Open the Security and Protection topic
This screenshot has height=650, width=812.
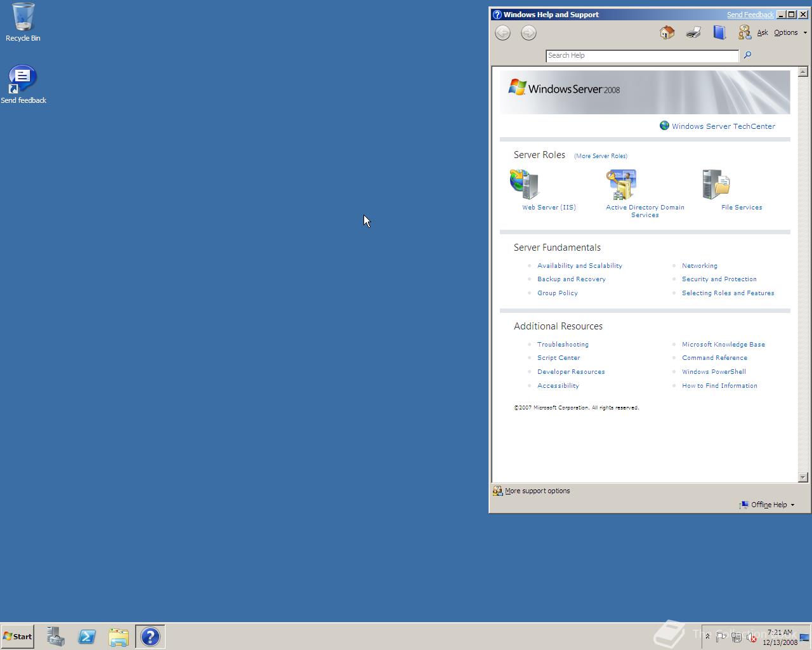719,279
